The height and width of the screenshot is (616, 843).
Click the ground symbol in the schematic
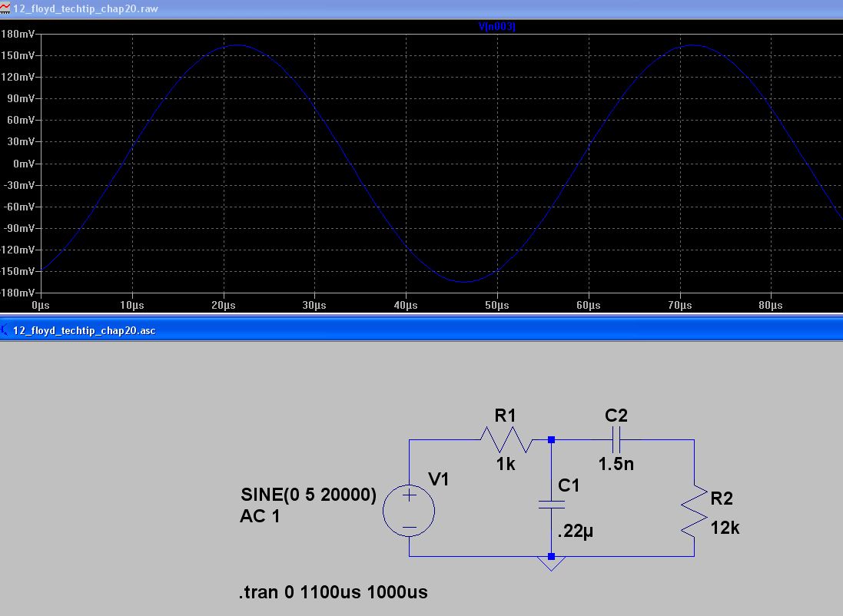click(551, 563)
